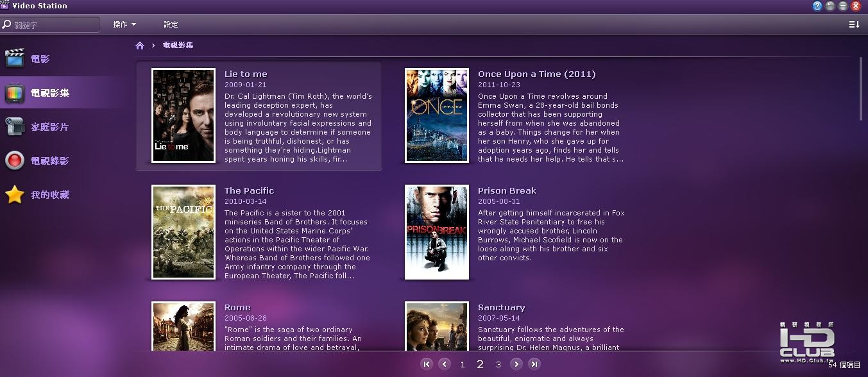Click the vertical scrollbar handle
Image resolution: width=868 pixels, height=377 pixels.
coord(861,88)
